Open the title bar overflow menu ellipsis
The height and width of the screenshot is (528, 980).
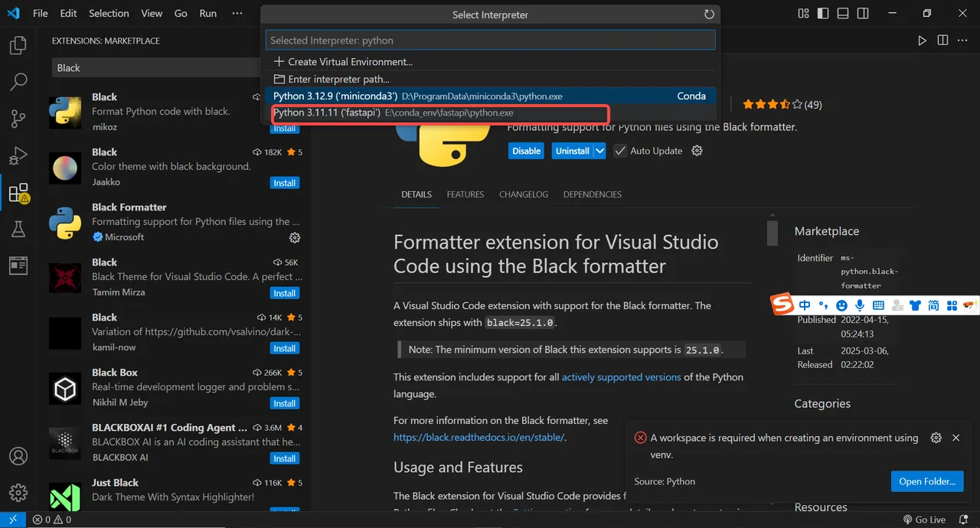[237, 14]
